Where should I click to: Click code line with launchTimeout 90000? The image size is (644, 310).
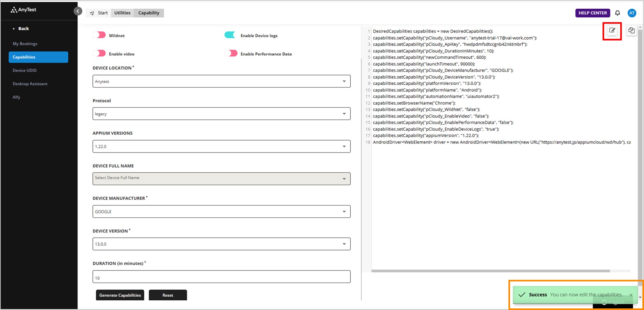point(424,64)
